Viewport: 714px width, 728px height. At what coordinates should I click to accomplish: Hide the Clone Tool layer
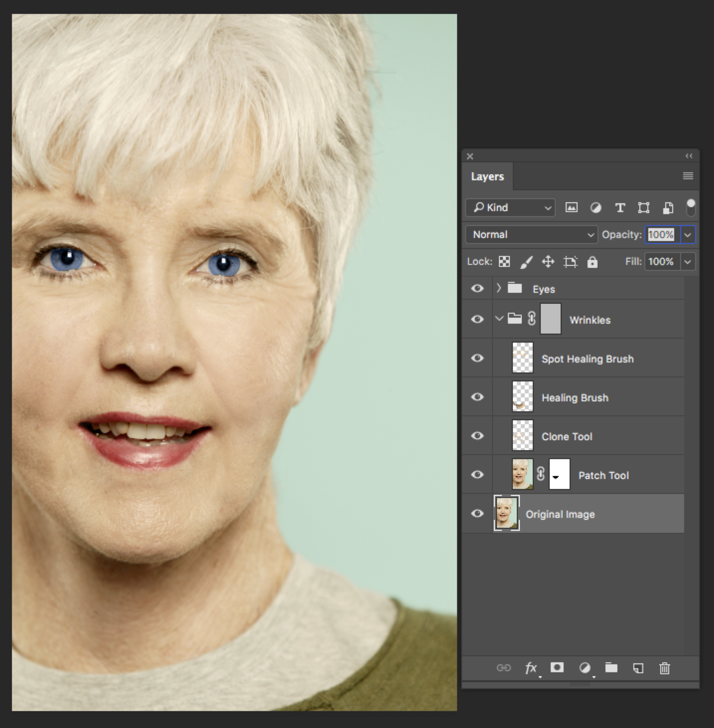click(x=477, y=436)
